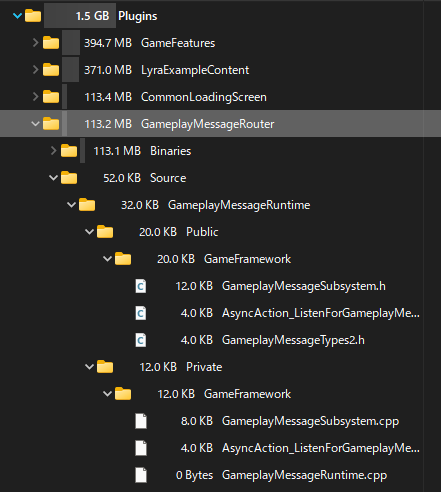The width and height of the screenshot is (441, 492).
Task: Click the CommonLoadingScreen folder icon
Action: tap(51, 97)
